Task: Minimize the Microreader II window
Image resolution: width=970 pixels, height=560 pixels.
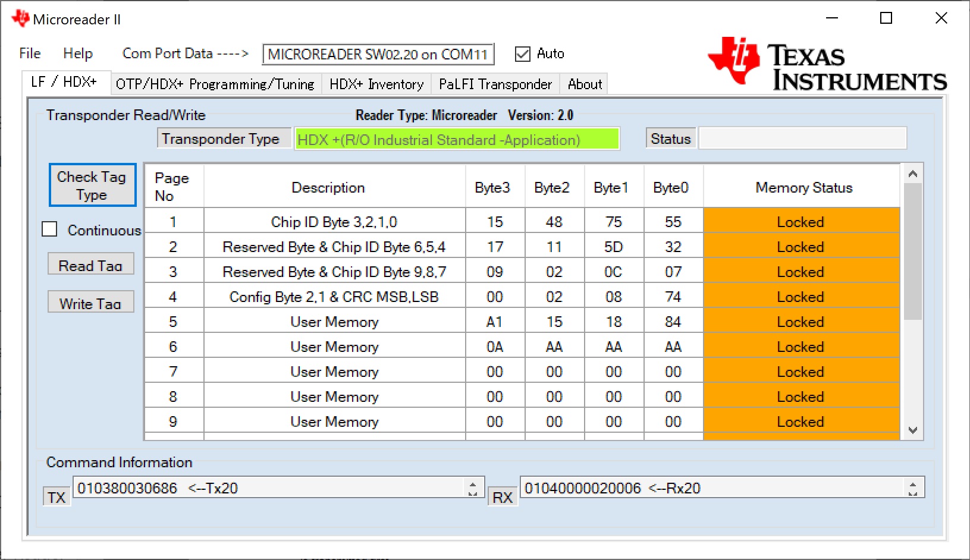Action: (x=832, y=18)
